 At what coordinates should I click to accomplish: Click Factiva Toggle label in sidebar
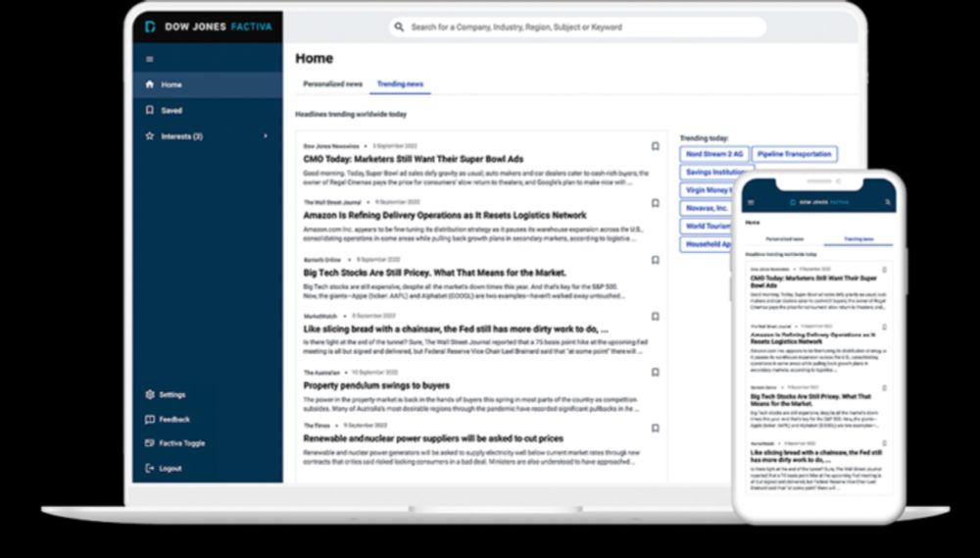pos(182,443)
